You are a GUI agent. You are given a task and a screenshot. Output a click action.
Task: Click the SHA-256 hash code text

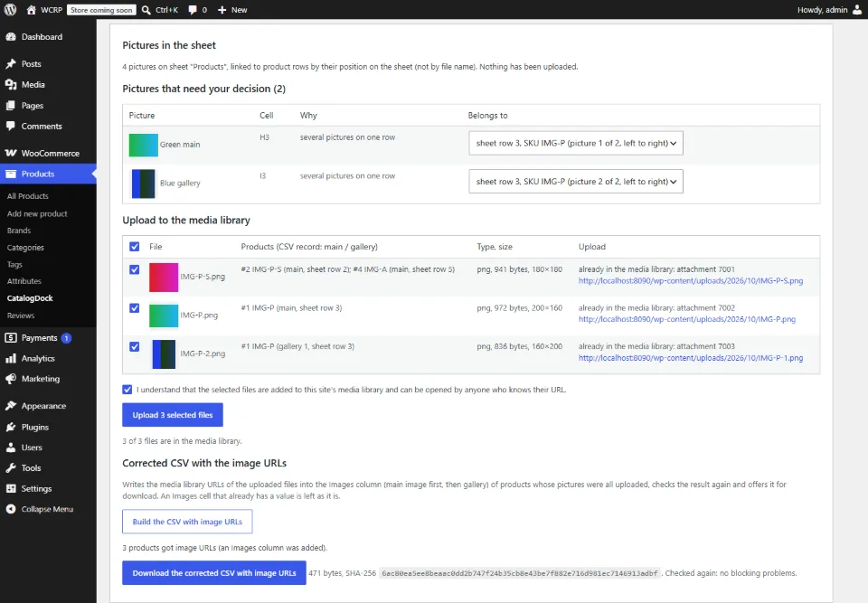click(x=520, y=573)
